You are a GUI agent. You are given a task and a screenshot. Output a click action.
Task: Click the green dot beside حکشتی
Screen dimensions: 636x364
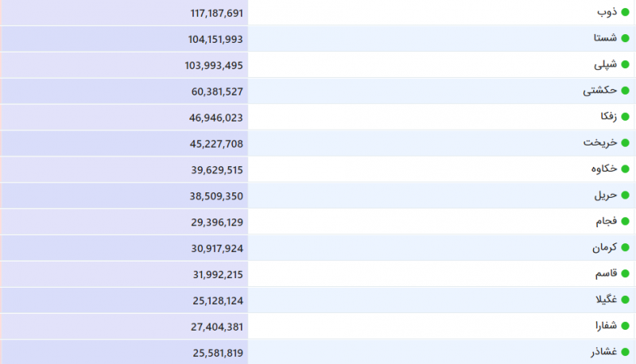[625, 91]
